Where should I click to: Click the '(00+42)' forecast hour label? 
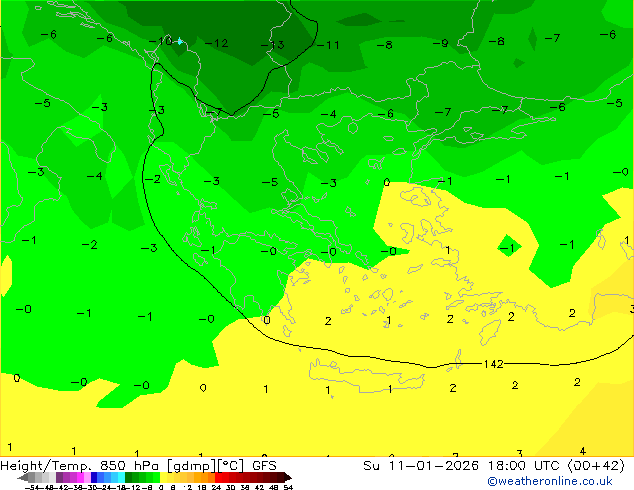[x=596, y=465]
